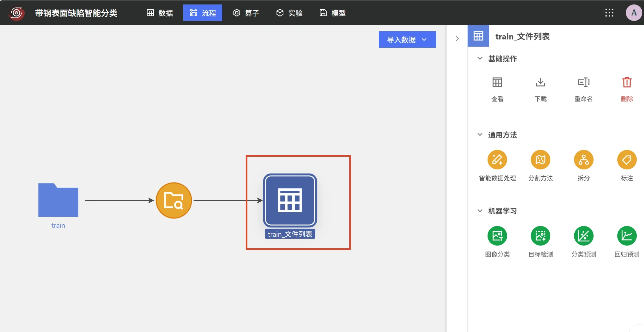The height and width of the screenshot is (332, 644).
Task: Click the 带钢表面缺陷智能分类 project title
Action: tap(76, 13)
